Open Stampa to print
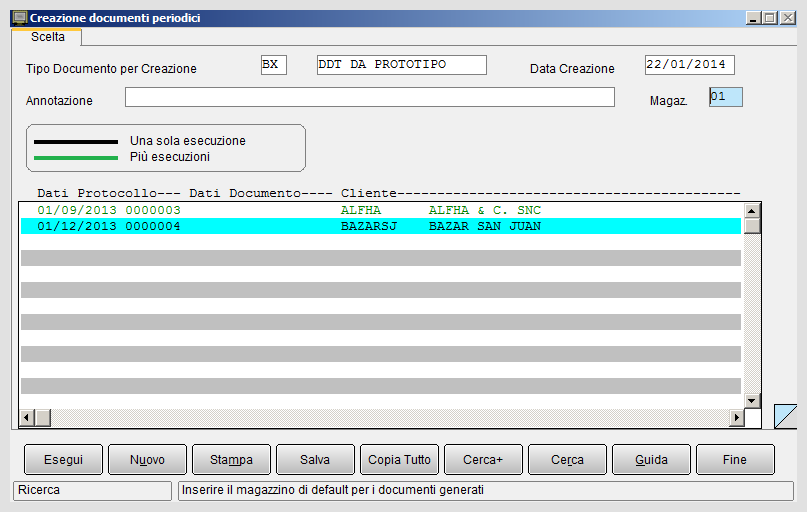807x512 pixels. [x=231, y=460]
